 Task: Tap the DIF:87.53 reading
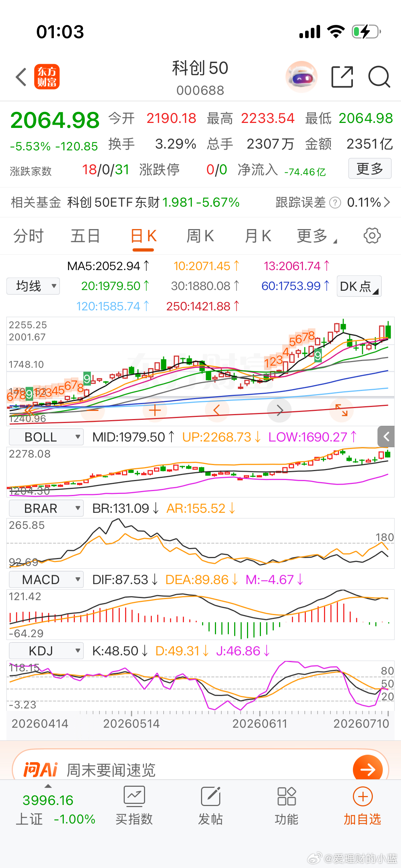tap(125, 580)
